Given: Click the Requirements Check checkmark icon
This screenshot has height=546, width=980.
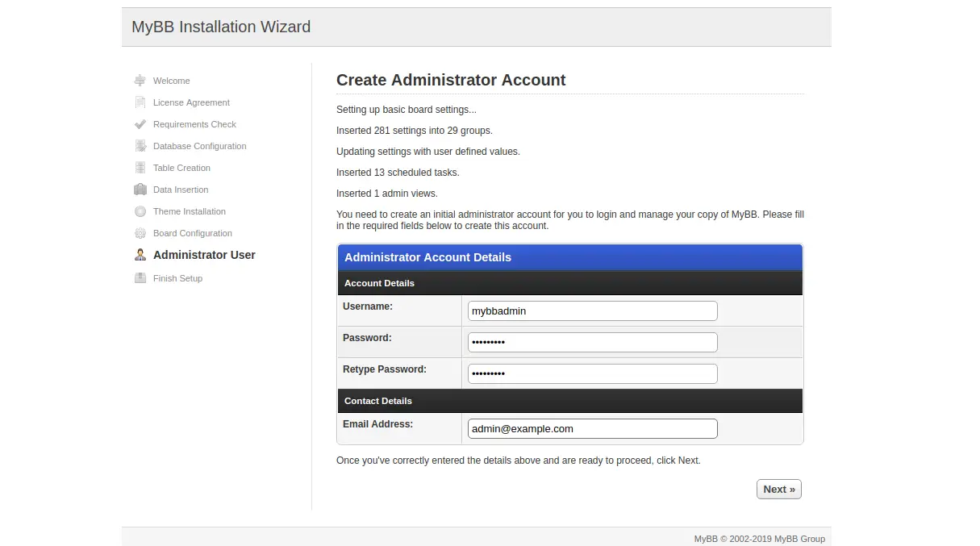Looking at the screenshot, I should [140, 124].
